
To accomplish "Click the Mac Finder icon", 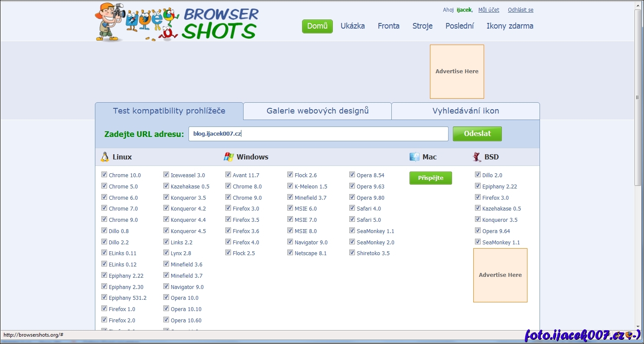I will click(x=415, y=157).
